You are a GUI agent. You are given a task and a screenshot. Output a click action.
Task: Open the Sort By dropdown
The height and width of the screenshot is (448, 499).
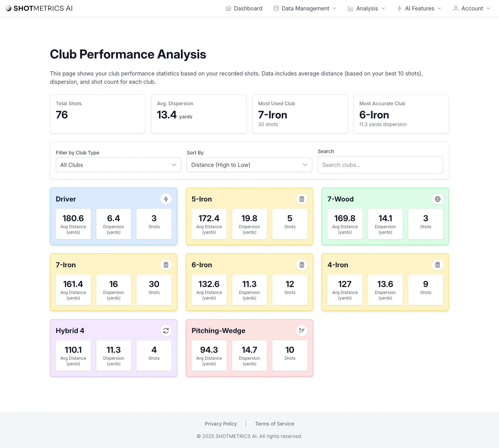(249, 165)
